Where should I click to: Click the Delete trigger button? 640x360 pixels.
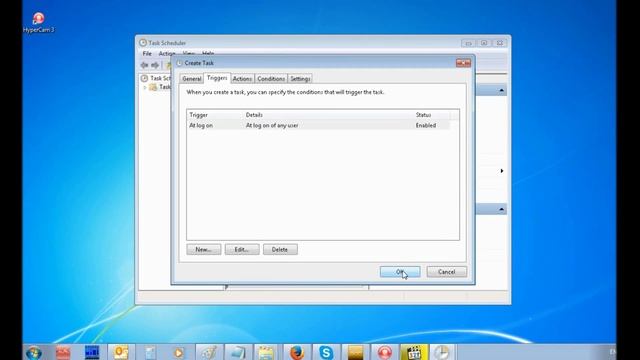pyautogui.click(x=280, y=249)
